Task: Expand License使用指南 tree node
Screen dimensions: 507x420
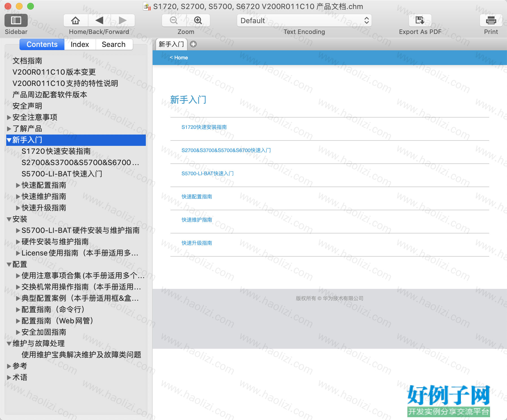Action: pyautogui.click(x=18, y=253)
